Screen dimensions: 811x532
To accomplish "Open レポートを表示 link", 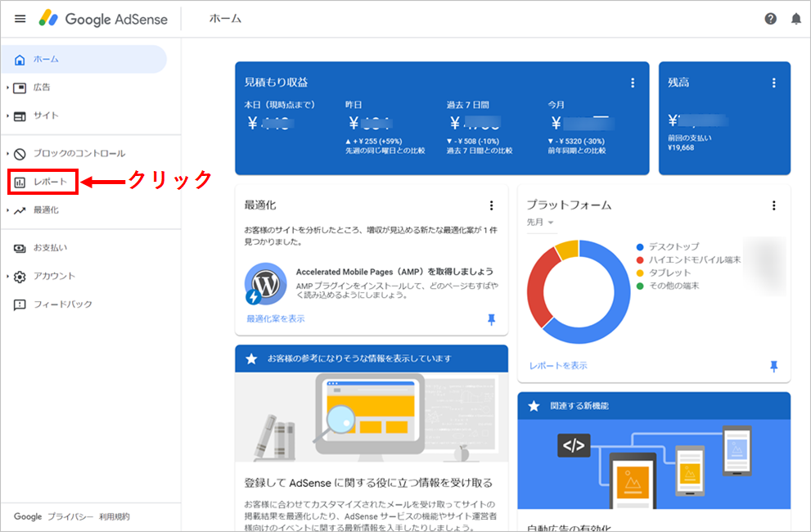I will (558, 366).
